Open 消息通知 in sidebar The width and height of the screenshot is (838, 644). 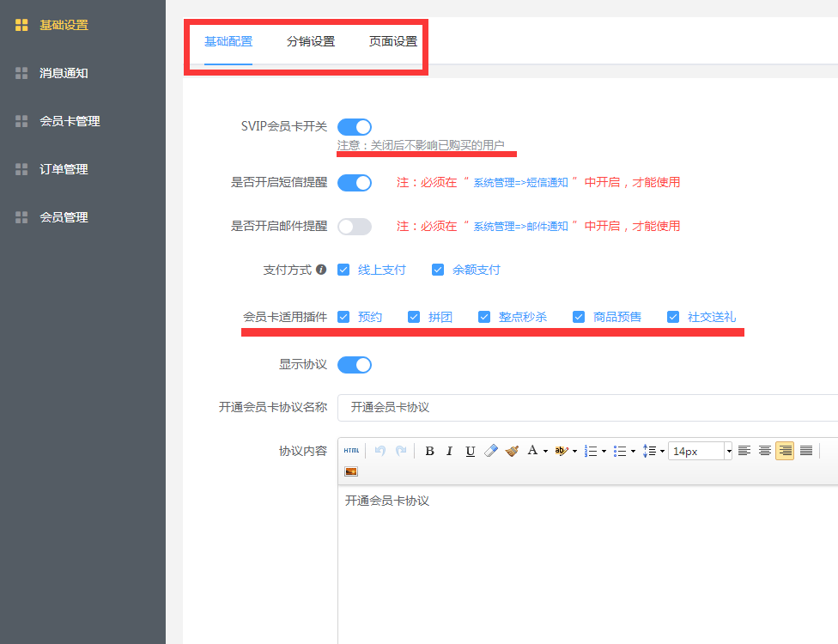(64, 73)
